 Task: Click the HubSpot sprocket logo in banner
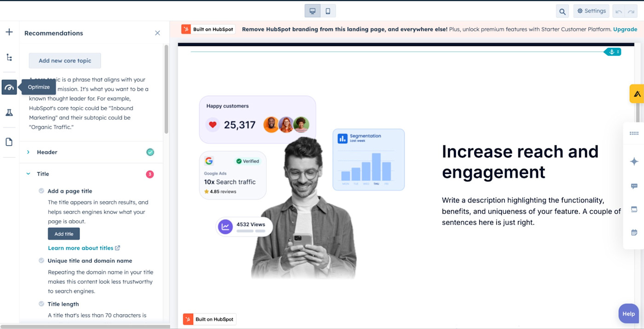186,29
